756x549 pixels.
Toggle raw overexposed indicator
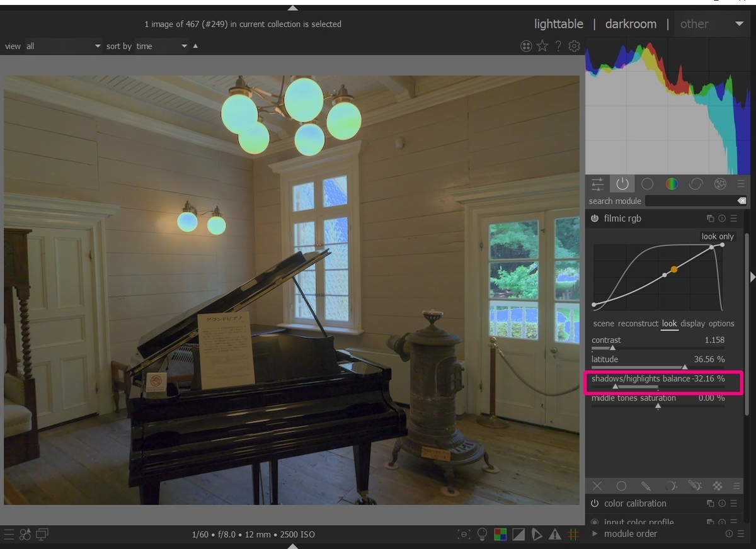[x=500, y=535]
